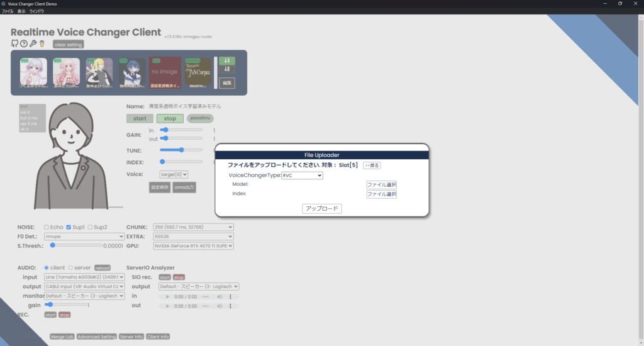Click the wrench tool icon
The image size is (644, 346).
[33, 43]
